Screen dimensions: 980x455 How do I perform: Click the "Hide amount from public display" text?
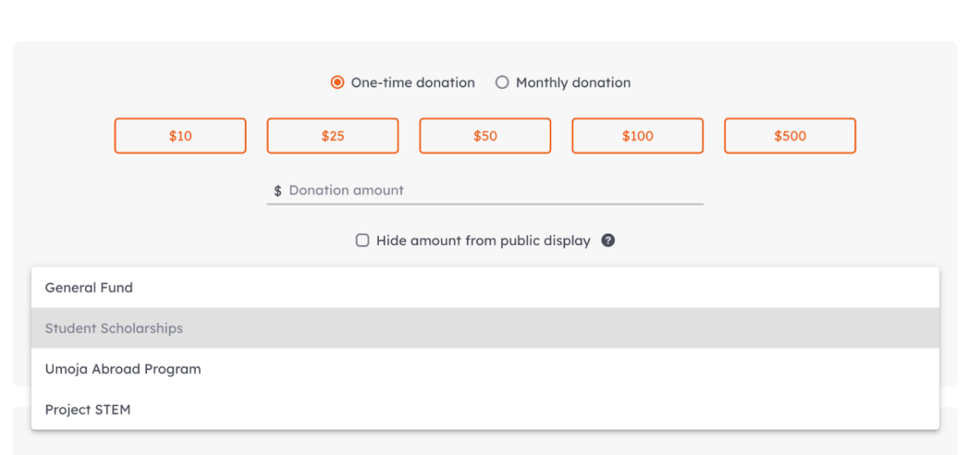[483, 241]
